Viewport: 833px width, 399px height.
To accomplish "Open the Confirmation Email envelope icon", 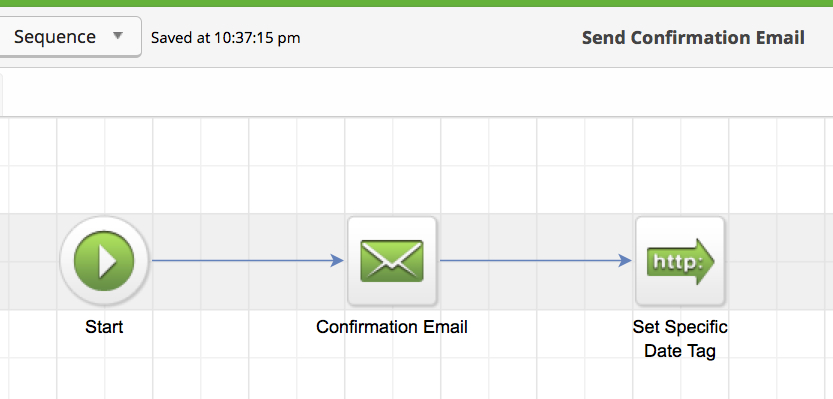I will (392, 261).
